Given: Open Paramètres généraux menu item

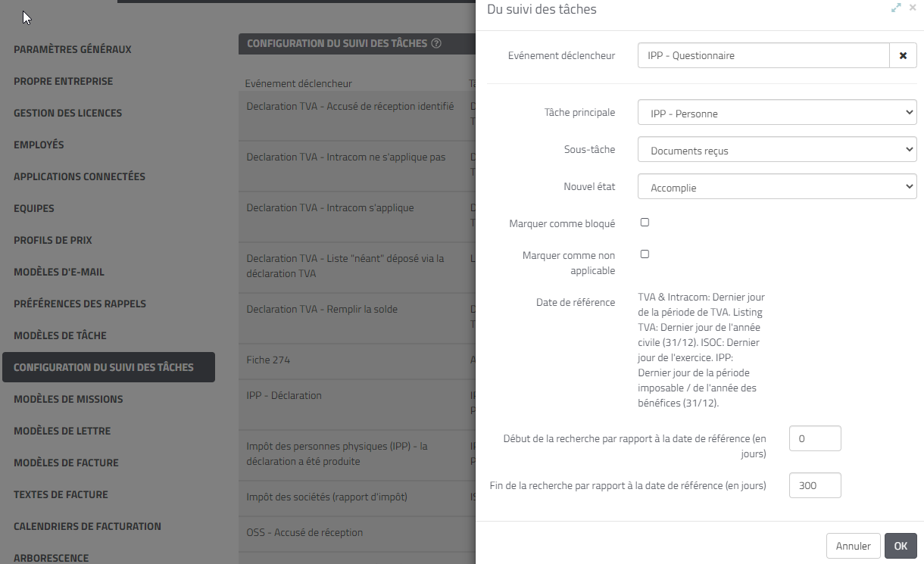Looking at the screenshot, I should pos(73,49).
